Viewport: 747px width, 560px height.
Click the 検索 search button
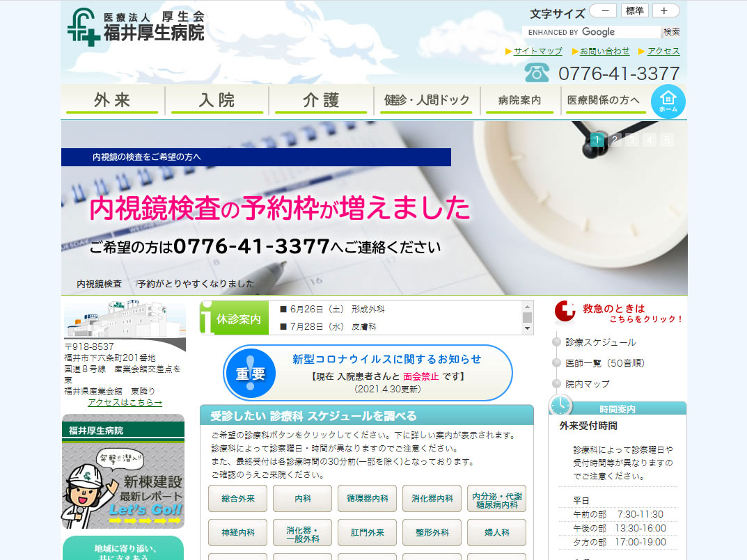tap(672, 32)
